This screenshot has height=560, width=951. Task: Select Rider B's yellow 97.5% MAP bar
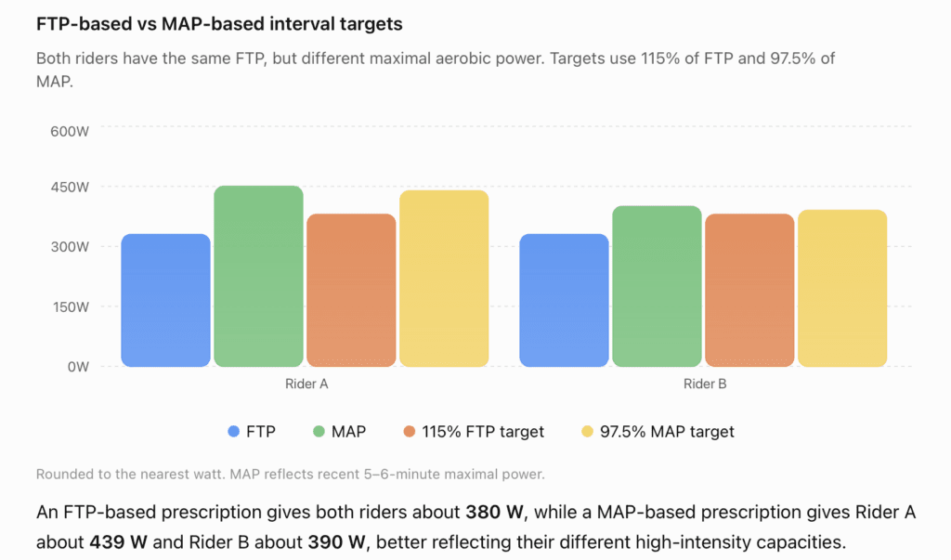click(x=842, y=288)
